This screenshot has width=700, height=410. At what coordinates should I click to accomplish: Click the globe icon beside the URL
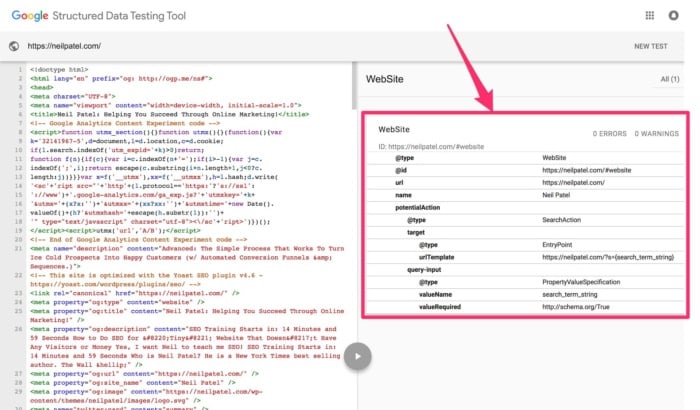pyautogui.click(x=14, y=46)
